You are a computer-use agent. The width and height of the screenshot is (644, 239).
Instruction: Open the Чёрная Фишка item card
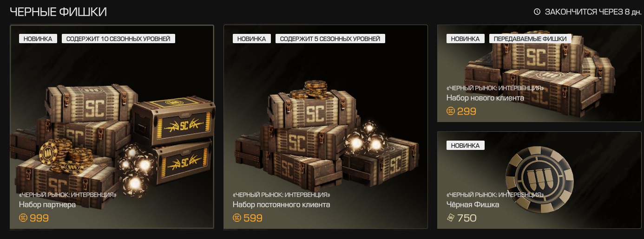click(539, 180)
